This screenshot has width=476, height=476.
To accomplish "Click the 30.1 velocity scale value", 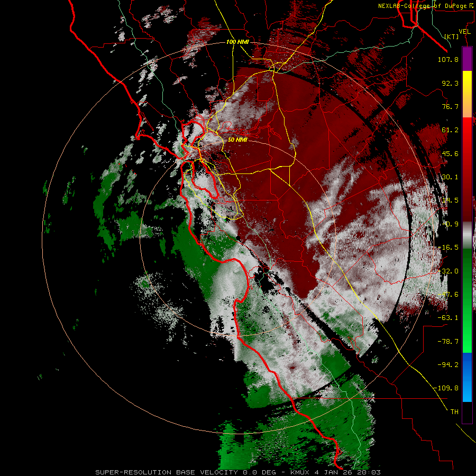I will coord(450,177).
